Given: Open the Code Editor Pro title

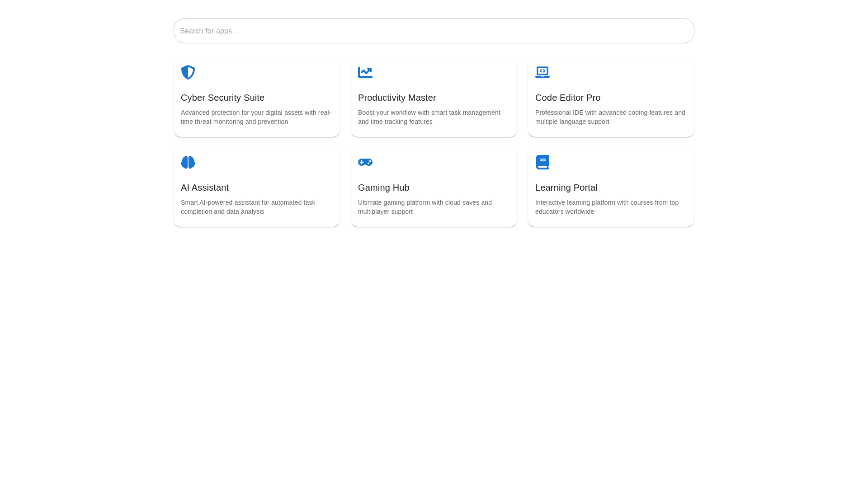Looking at the screenshot, I should [x=568, y=98].
